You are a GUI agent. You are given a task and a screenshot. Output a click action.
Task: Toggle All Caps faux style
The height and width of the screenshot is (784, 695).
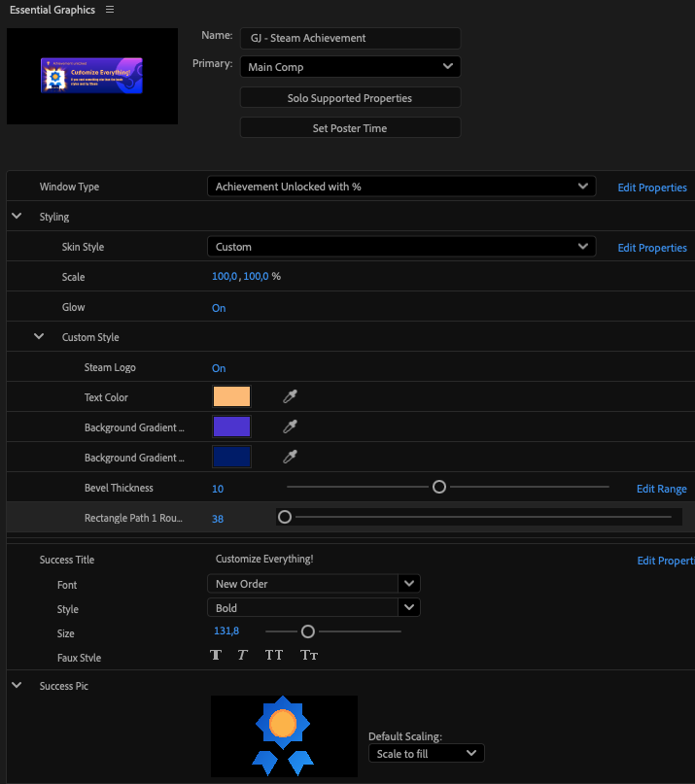[274, 655]
